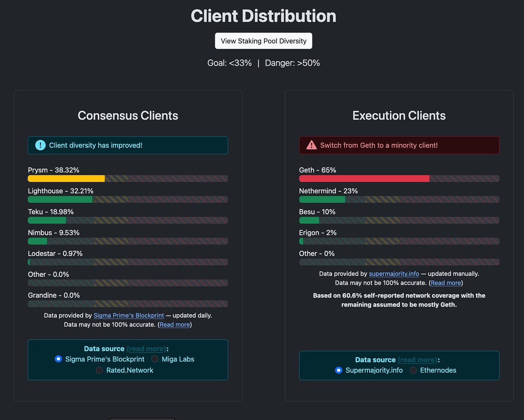Select the Miga Labs data source

[155, 359]
